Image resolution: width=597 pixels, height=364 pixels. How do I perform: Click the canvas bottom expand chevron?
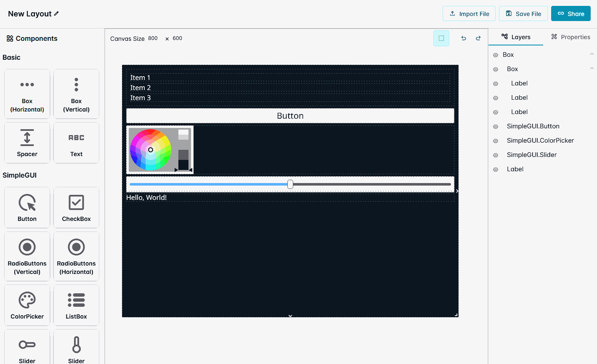[x=290, y=316]
